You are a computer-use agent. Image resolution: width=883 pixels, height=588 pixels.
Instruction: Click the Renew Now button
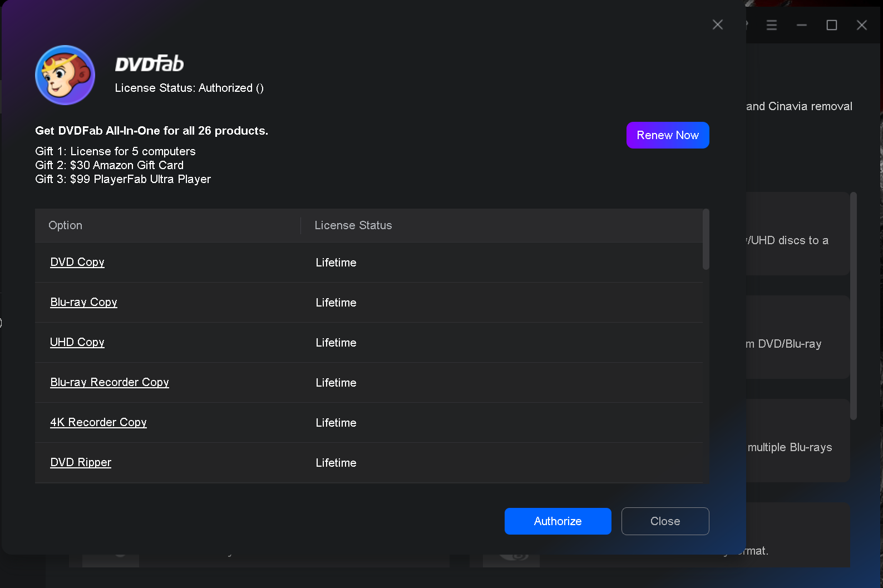(668, 135)
